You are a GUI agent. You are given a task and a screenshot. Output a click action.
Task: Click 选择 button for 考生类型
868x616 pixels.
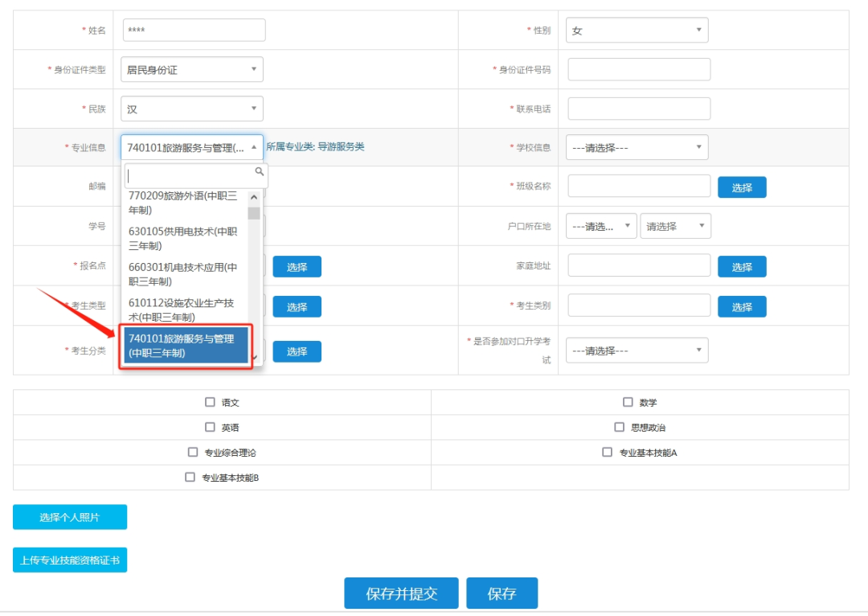point(297,306)
